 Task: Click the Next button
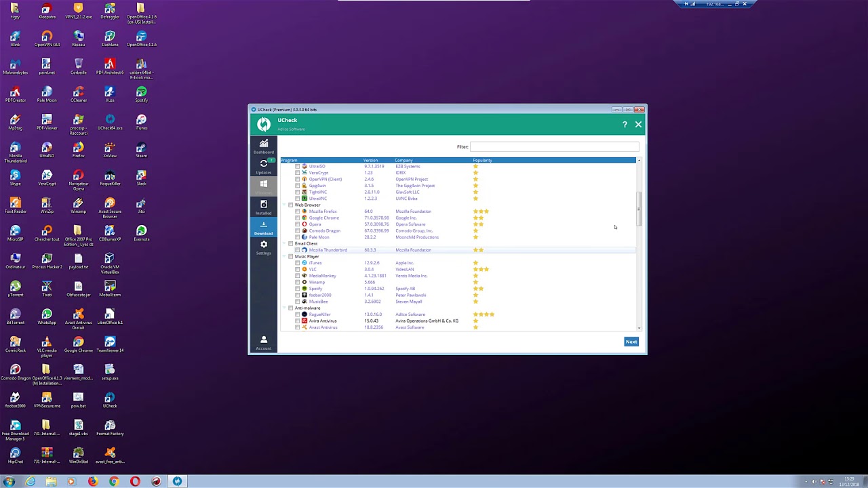point(631,342)
